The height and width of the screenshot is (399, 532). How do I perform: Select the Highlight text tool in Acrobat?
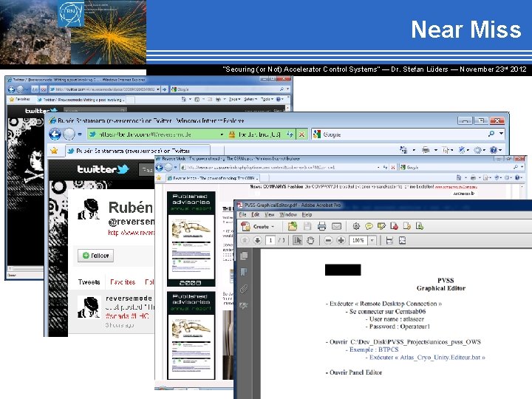[x=381, y=226]
